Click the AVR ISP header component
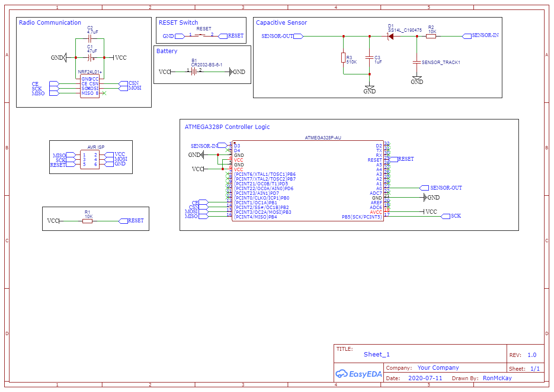 click(x=90, y=159)
